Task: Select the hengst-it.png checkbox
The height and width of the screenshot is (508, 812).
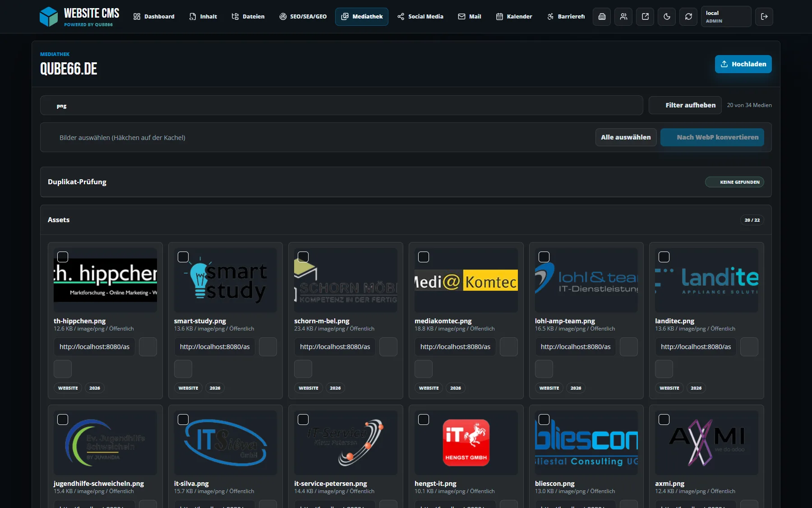Action: (x=424, y=419)
